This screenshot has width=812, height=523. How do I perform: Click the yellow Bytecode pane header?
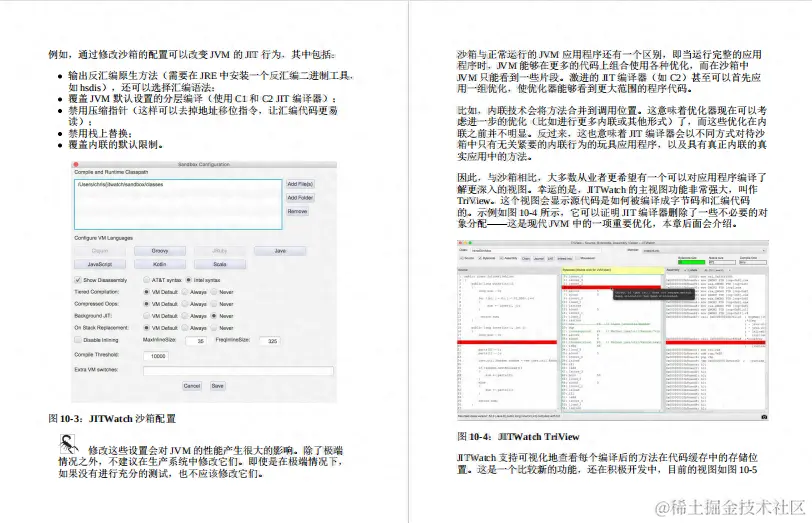(x=613, y=270)
